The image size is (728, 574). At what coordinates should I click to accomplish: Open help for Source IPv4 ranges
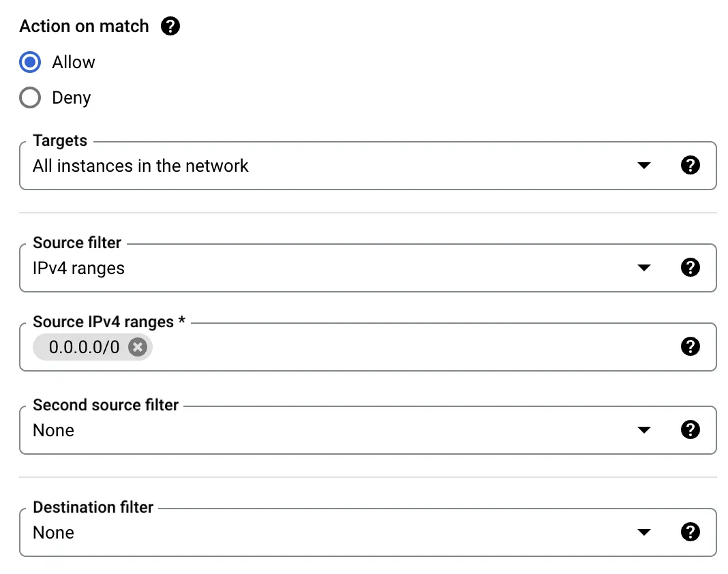[x=691, y=346]
